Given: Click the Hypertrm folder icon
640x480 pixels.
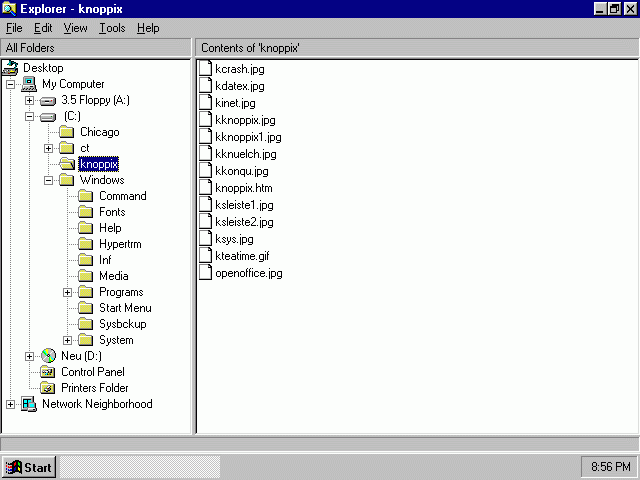Looking at the screenshot, I should (x=86, y=244).
